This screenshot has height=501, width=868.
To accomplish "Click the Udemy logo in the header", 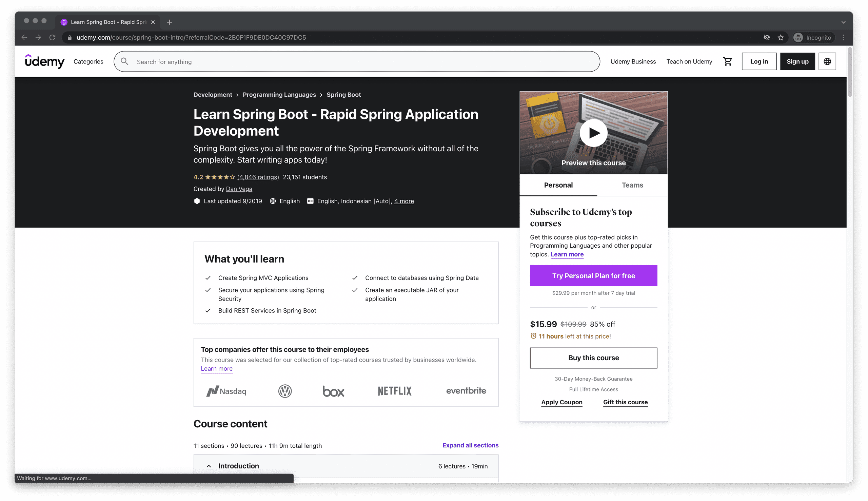I will tap(45, 61).
